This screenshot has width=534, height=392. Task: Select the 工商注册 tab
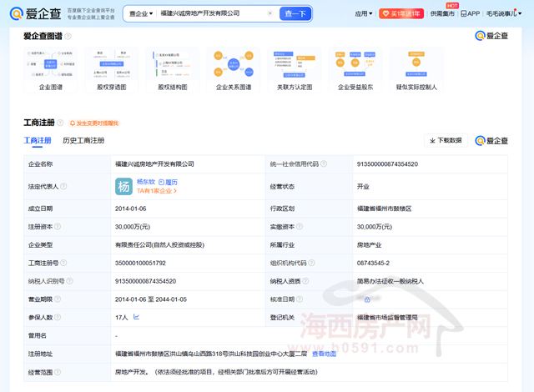pyautogui.click(x=38, y=140)
